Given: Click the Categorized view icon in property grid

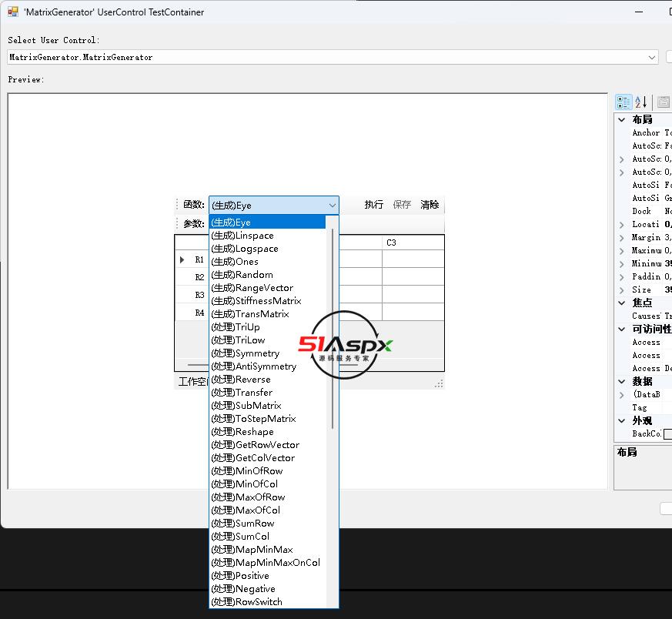Looking at the screenshot, I should 624,102.
